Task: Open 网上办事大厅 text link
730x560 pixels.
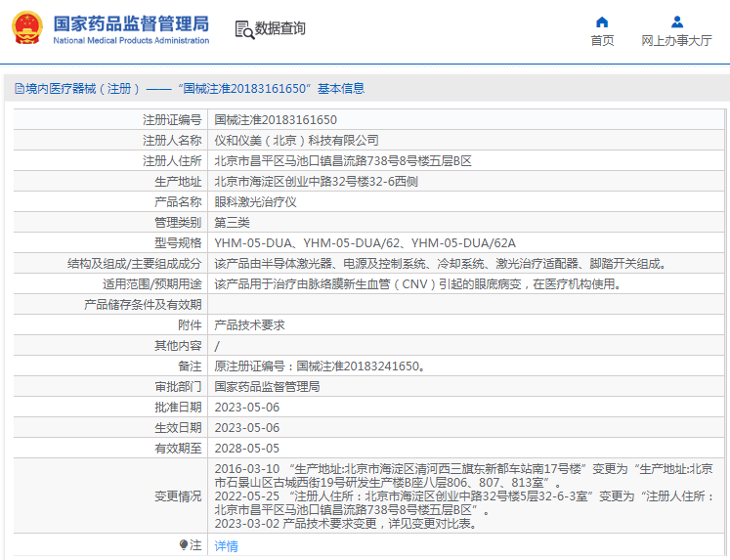Action: 676,41
